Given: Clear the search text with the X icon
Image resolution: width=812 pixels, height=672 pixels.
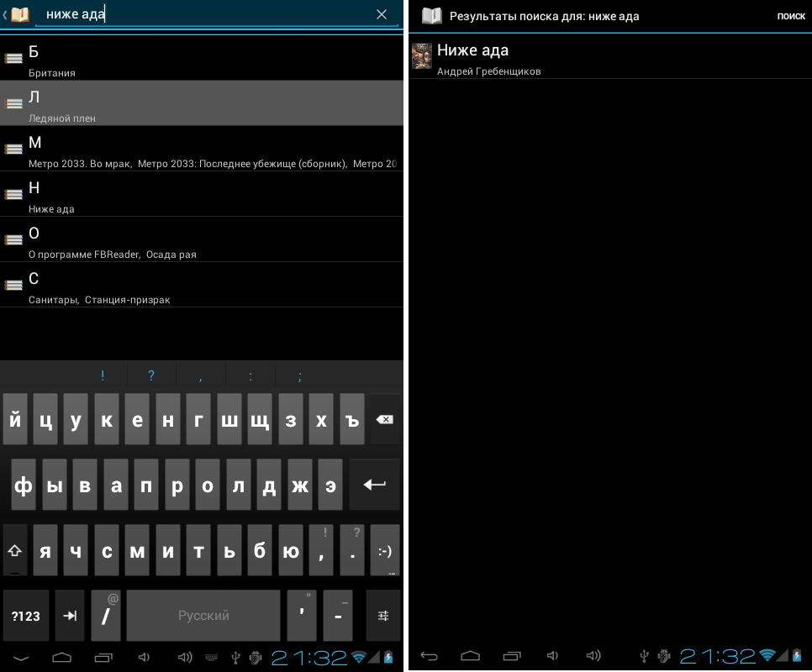Looking at the screenshot, I should click(x=382, y=14).
